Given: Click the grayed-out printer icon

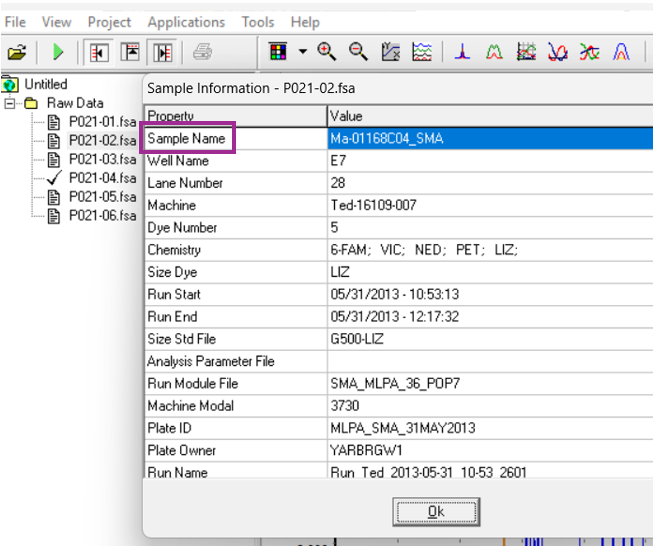Looking at the screenshot, I should tap(201, 51).
